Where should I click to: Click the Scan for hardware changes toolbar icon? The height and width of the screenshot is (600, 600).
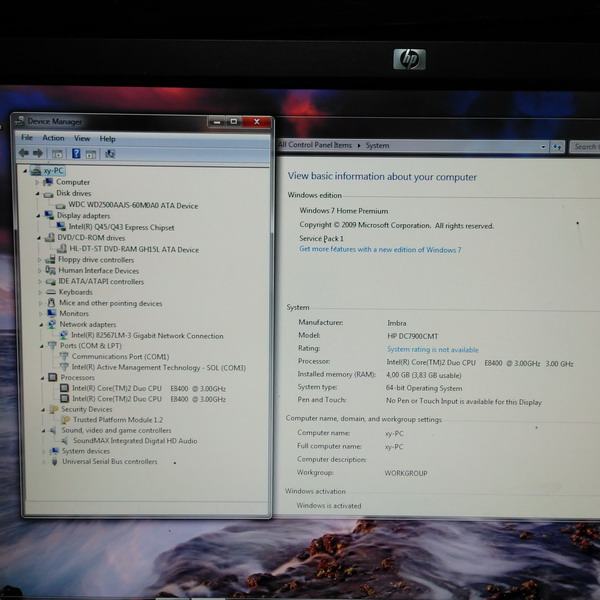pos(110,154)
